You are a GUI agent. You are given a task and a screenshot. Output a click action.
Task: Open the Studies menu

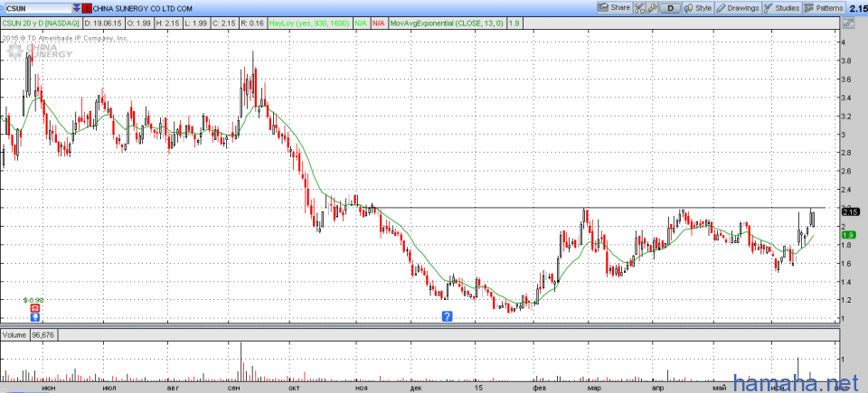(x=781, y=8)
